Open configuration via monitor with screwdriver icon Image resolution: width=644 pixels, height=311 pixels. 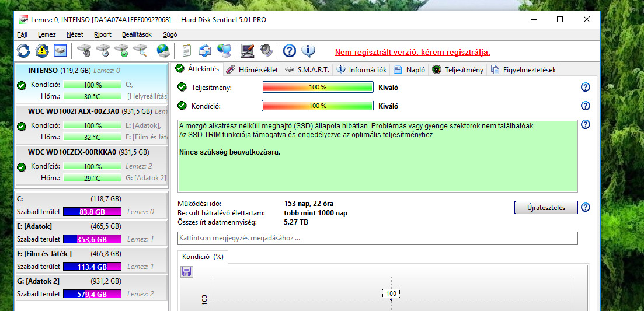tap(248, 51)
